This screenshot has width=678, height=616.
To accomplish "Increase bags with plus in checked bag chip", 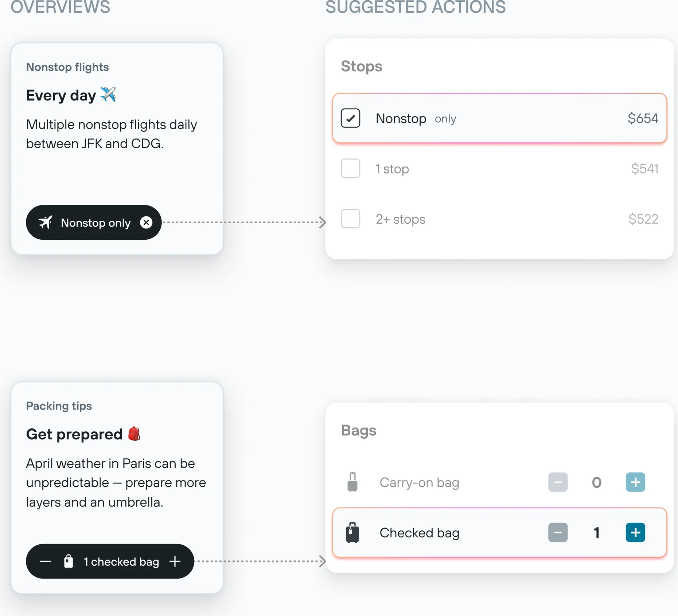I will point(175,561).
